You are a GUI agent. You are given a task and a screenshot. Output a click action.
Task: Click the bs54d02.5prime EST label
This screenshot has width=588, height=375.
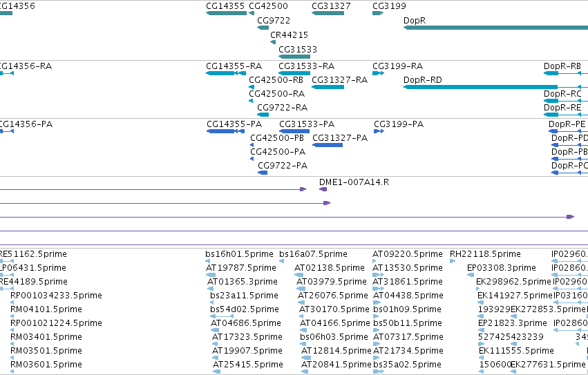(245, 309)
